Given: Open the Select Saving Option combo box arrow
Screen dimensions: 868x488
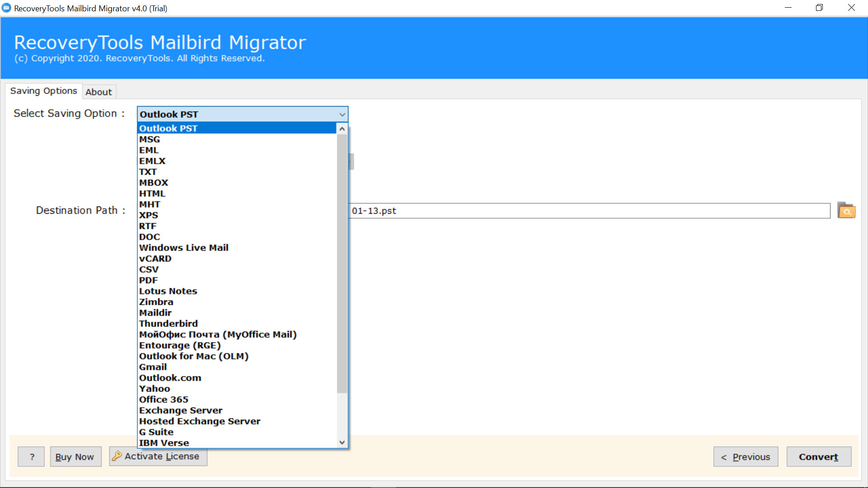Looking at the screenshot, I should coord(342,114).
